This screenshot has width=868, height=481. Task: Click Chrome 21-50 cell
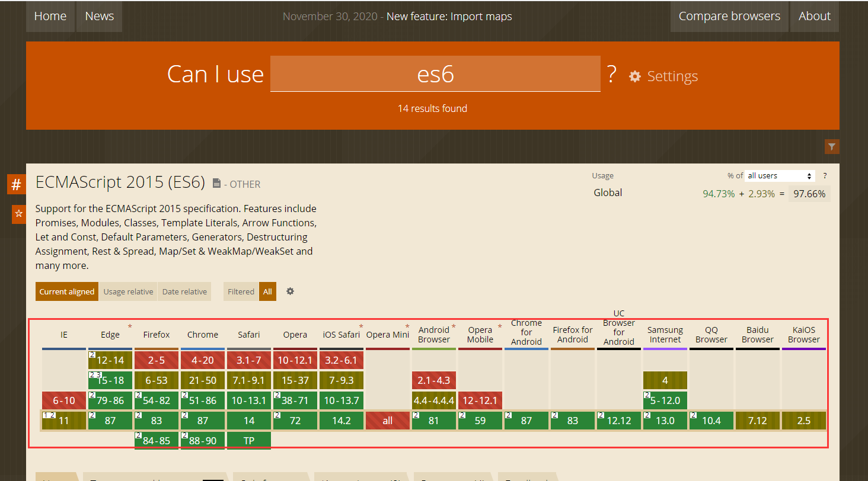(203, 380)
